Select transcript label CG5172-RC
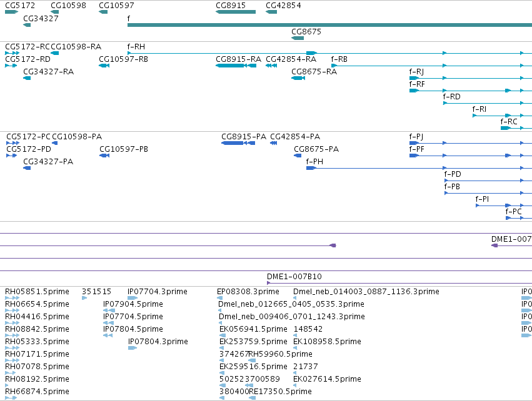 click(x=28, y=46)
